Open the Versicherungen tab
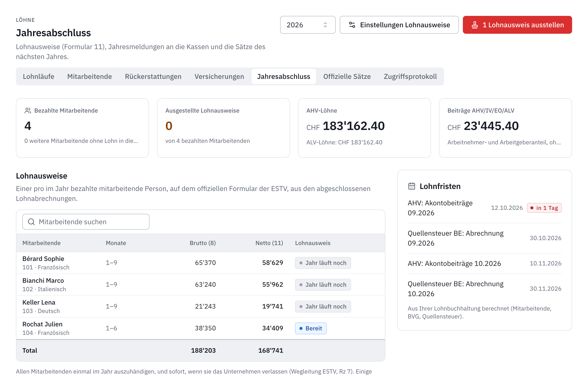Image resolution: width=588 pixels, height=377 pixels. pyautogui.click(x=219, y=76)
